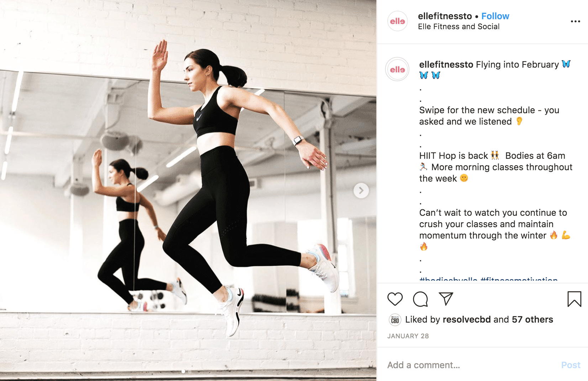
Task: Open ellefitnessto username in caption
Action: click(x=446, y=64)
